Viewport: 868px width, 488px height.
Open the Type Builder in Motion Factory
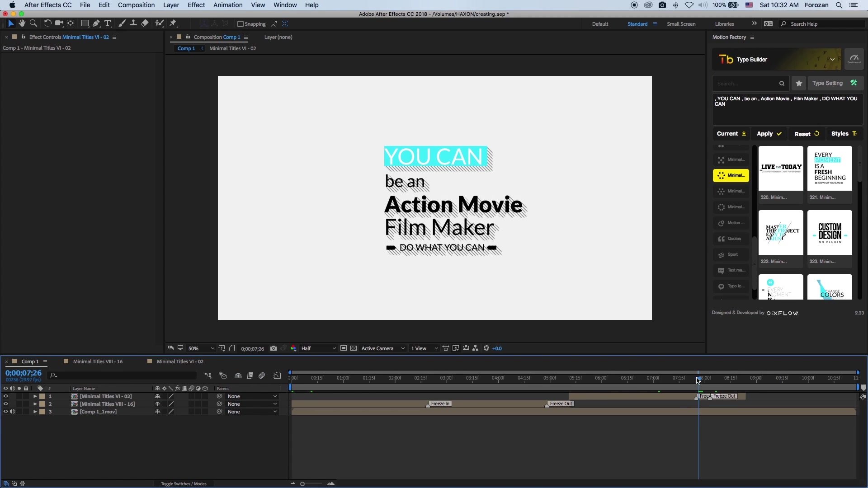point(752,59)
